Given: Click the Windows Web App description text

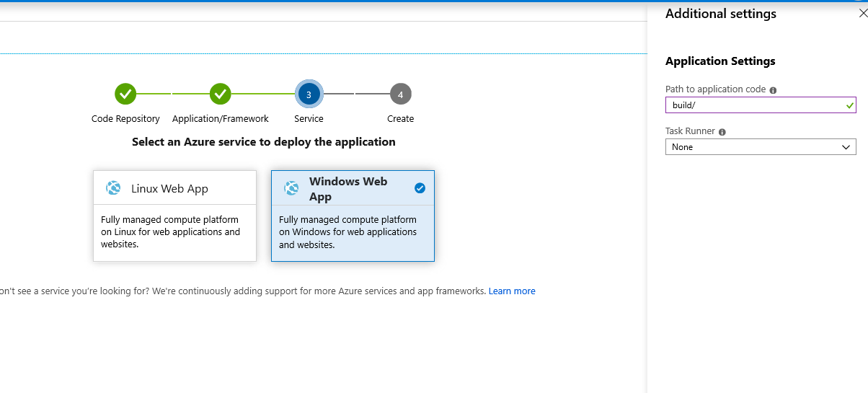Looking at the screenshot, I should pyautogui.click(x=348, y=232).
